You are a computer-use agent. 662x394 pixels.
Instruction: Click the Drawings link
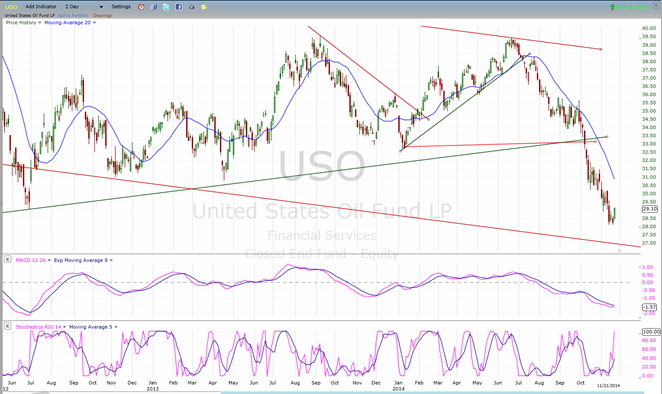(x=103, y=16)
